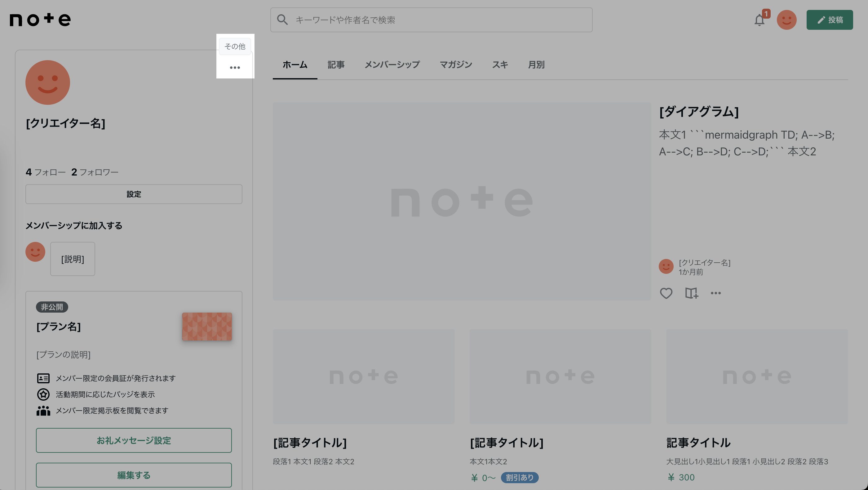Click author avatar under ダイアグラム article

point(666,267)
